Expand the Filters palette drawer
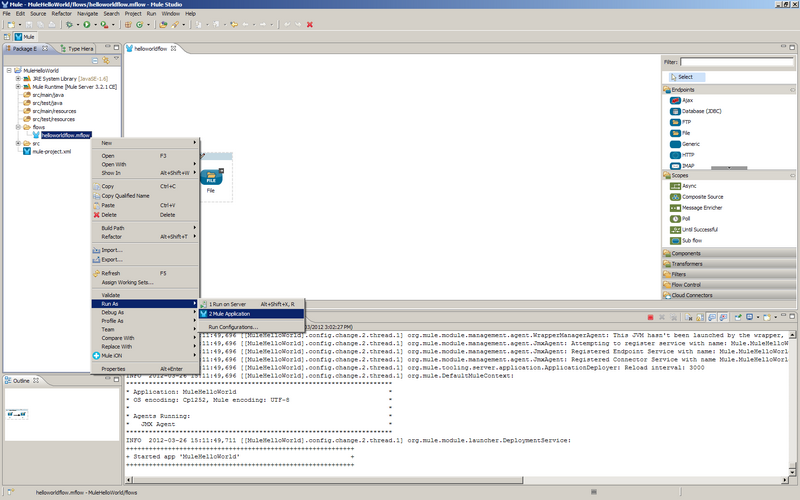The height and width of the screenshot is (500, 800). pos(730,274)
